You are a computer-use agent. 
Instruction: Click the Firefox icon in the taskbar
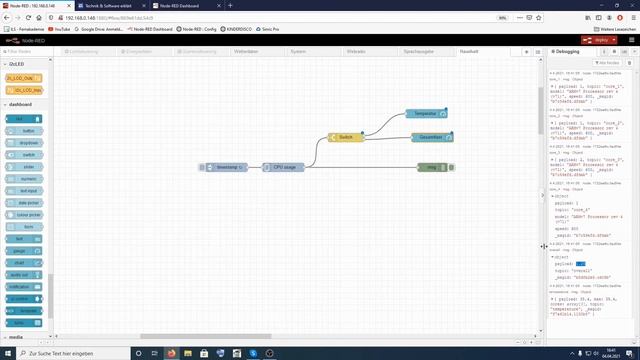[171, 353]
